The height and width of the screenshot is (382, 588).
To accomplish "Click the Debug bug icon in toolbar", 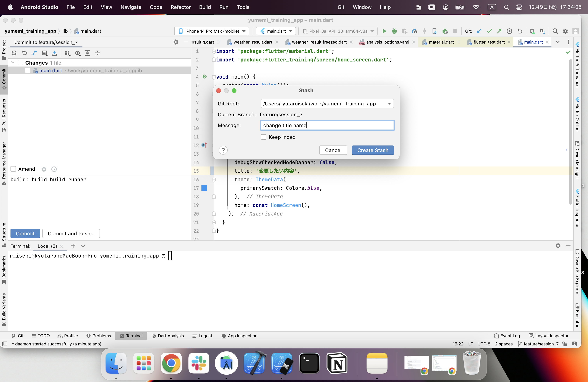I will click(394, 31).
